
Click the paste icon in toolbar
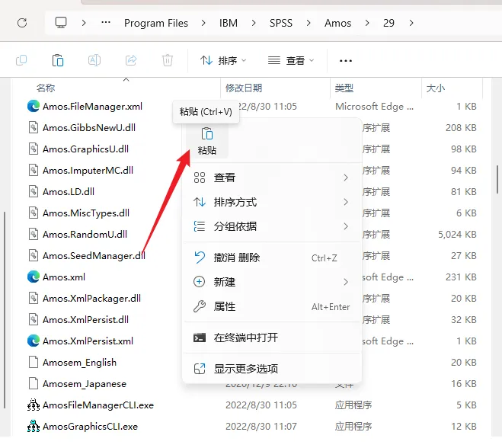pyautogui.click(x=58, y=60)
